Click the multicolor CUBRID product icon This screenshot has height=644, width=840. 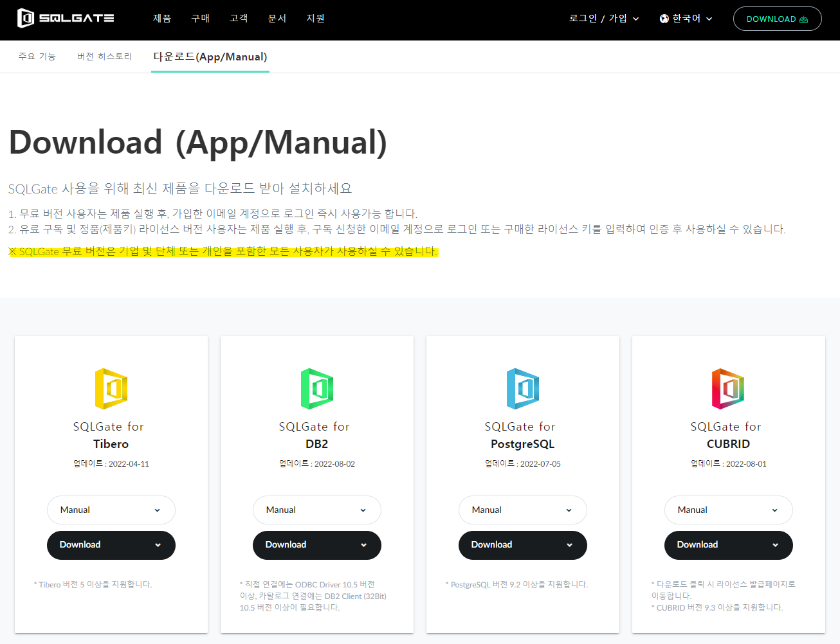(x=728, y=389)
